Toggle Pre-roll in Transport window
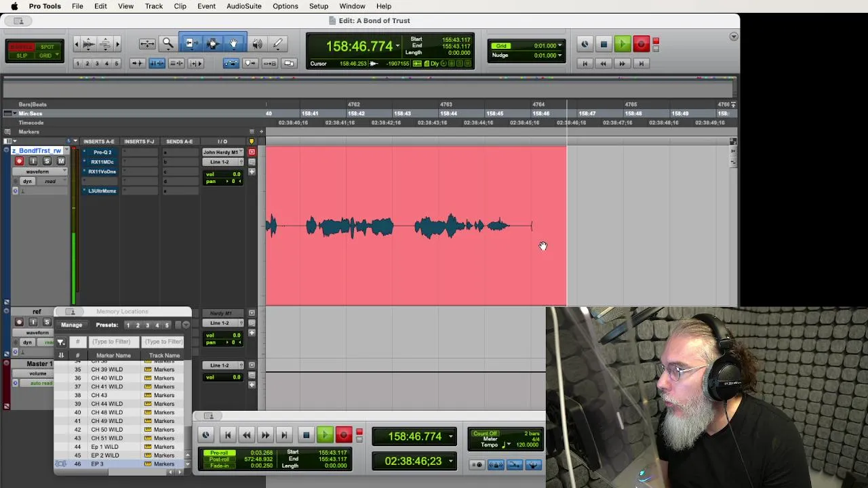Image resolution: width=868 pixels, height=488 pixels. click(218, 453)
